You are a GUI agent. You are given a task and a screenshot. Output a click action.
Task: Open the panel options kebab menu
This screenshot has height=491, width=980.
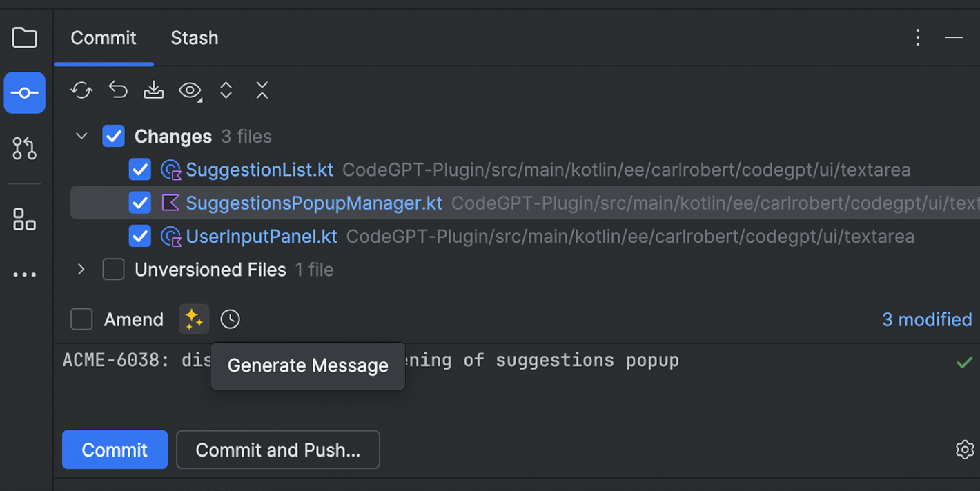[917, 37]
